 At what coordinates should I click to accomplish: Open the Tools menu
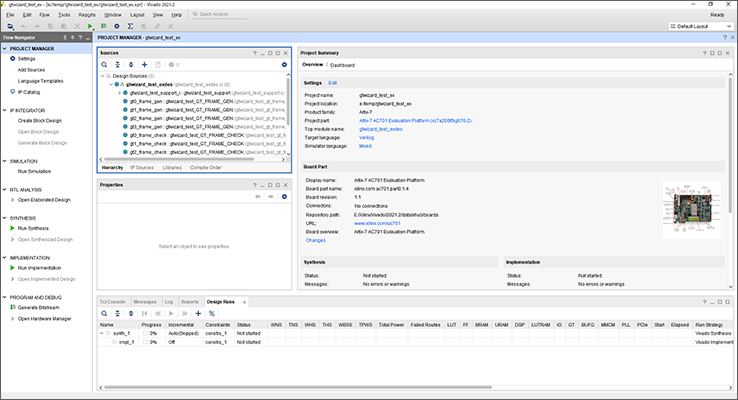(x=64, y=15)
